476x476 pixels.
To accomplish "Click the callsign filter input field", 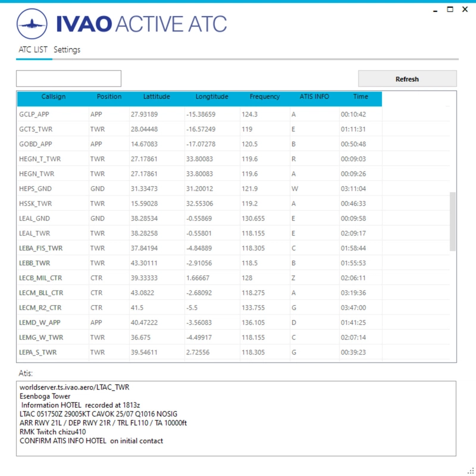I will pos(68,78).
